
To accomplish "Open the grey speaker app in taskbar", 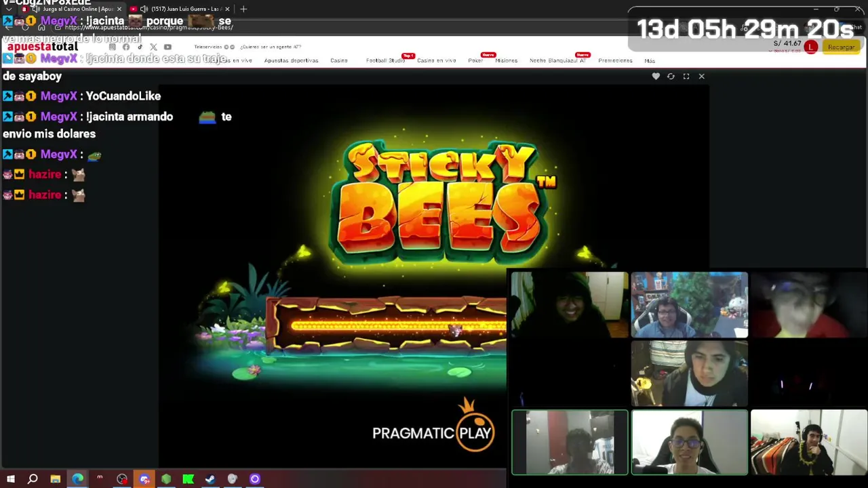I will pos(233,479).
